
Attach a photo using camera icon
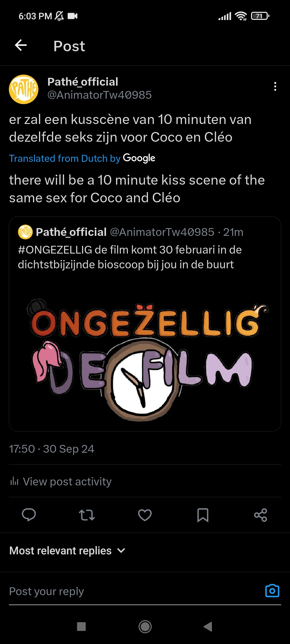click(x=272, y=591)
